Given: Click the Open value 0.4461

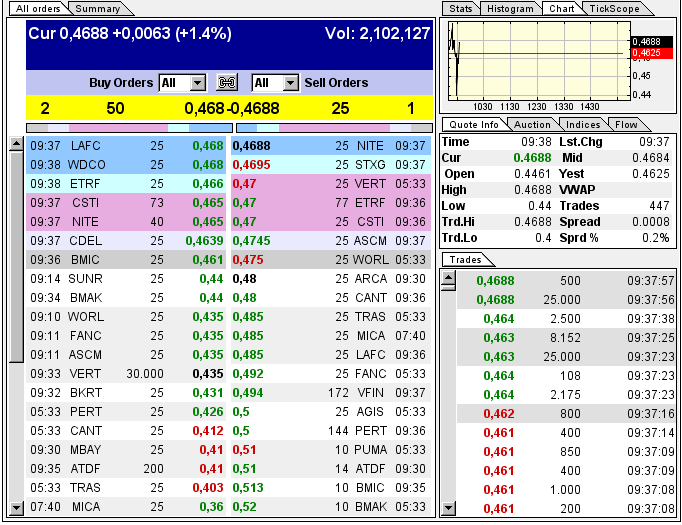Looking at the screenshot, I should (x=532, y=174).
